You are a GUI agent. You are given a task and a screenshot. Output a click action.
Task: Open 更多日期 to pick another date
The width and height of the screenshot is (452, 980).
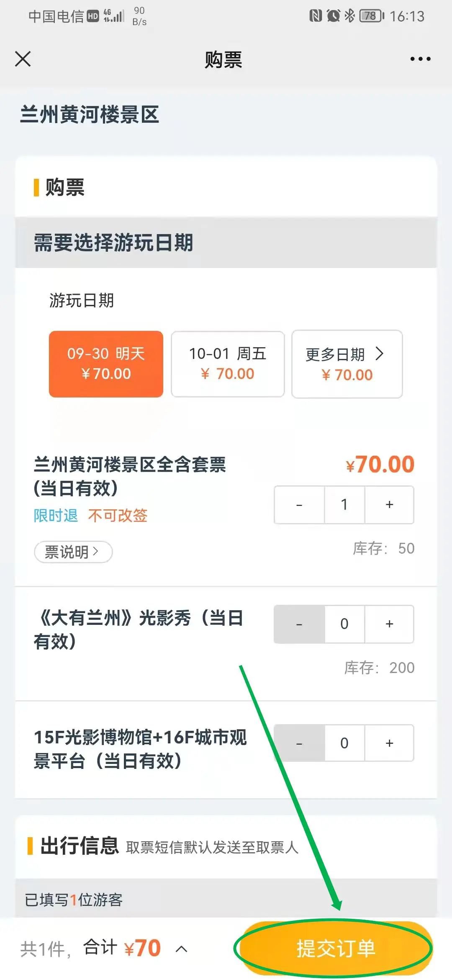tap(347, 364)
